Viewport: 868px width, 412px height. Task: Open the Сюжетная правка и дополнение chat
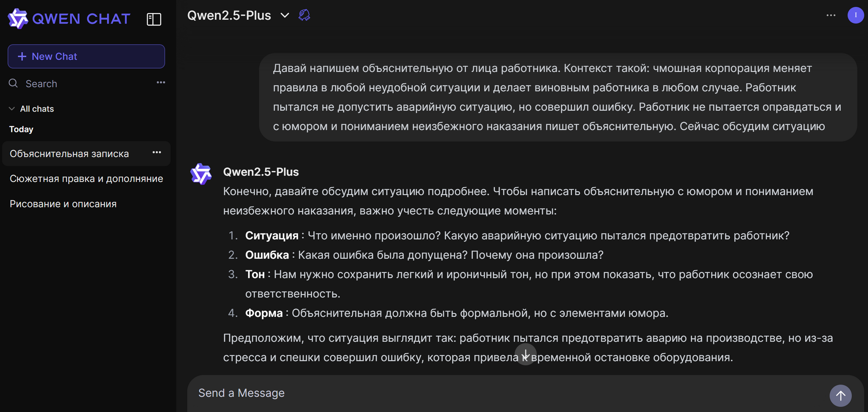tap(86, 179)
